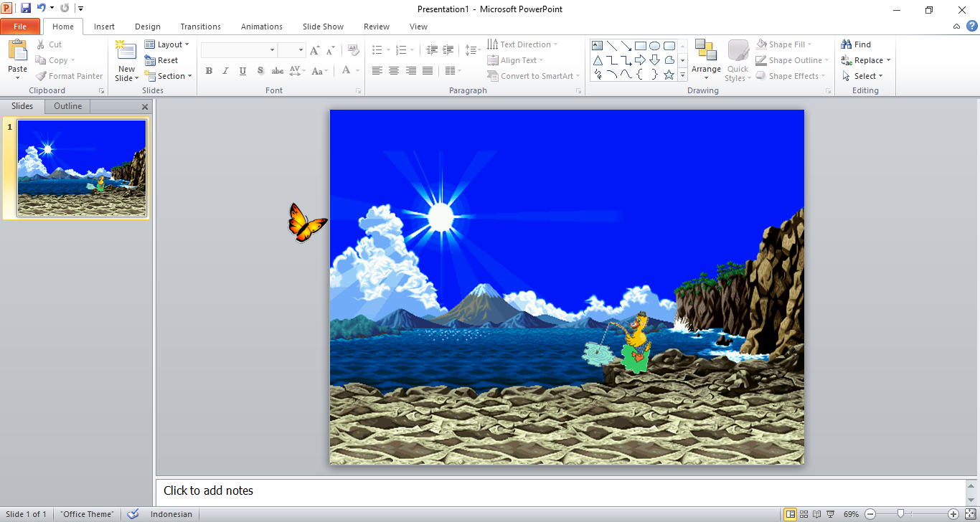Select the Isosceles Triangle shape

click(598, 60)
